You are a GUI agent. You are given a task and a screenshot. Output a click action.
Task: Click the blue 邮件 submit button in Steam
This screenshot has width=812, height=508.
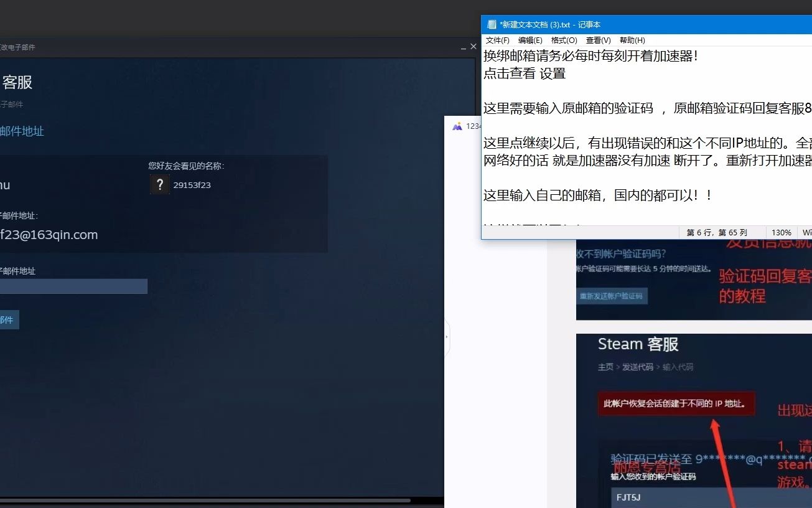click(x=9, y=320)
